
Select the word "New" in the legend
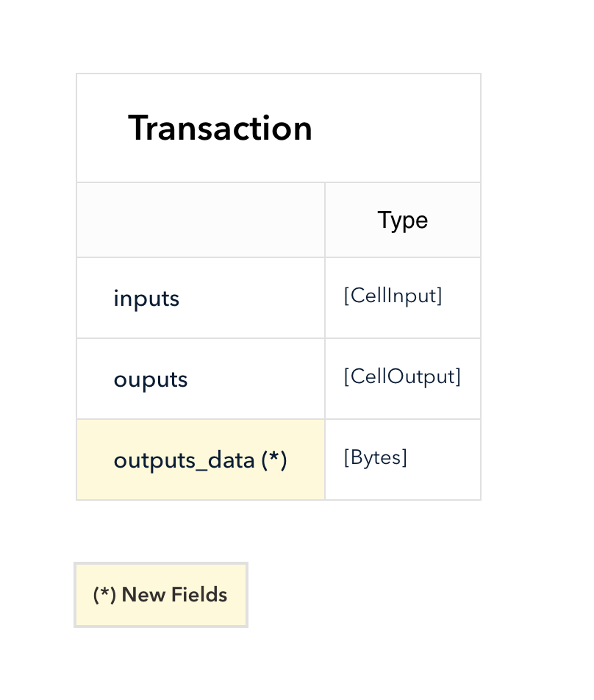point(143,595)
